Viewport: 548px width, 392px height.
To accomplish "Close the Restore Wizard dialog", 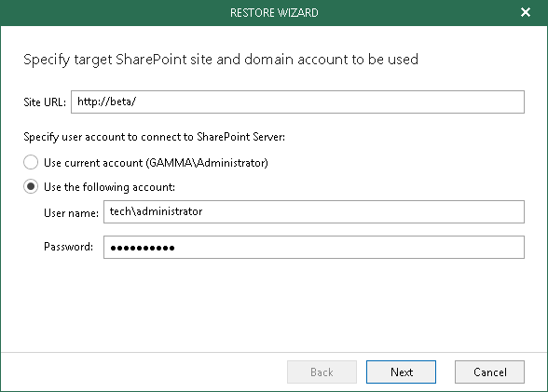I will [526, 12].
